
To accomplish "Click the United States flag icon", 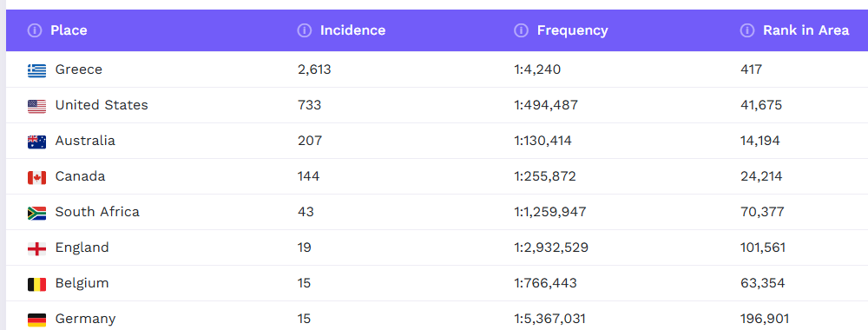I will (x=37, y=106).
